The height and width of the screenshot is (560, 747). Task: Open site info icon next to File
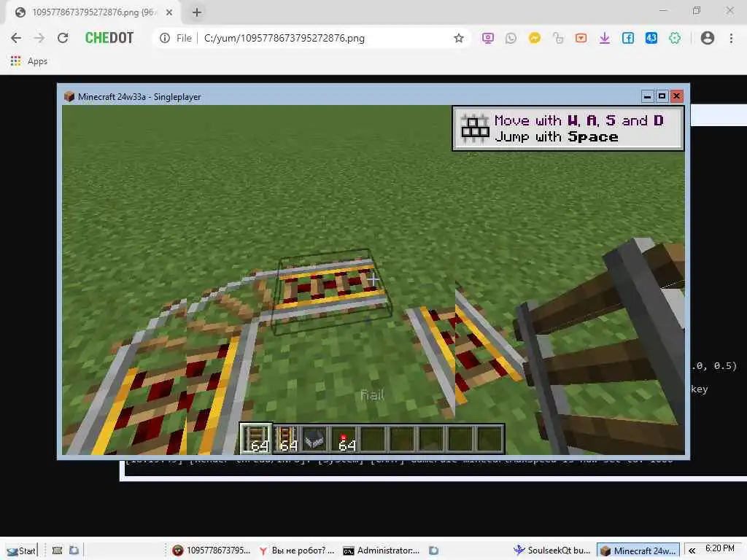[x=165, y=38]
